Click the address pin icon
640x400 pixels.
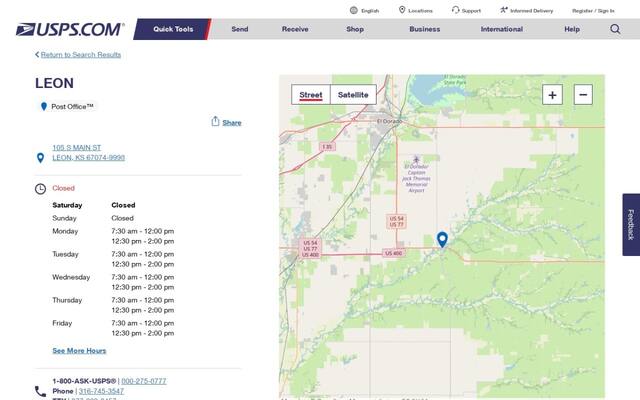tap(40, 158)
